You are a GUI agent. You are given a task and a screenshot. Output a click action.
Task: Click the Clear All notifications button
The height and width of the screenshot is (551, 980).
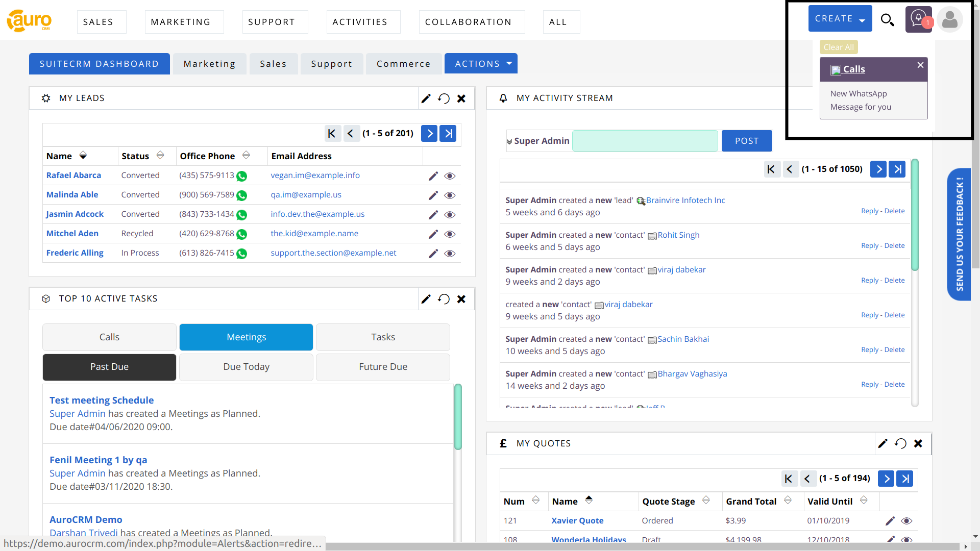coord(839,47)
